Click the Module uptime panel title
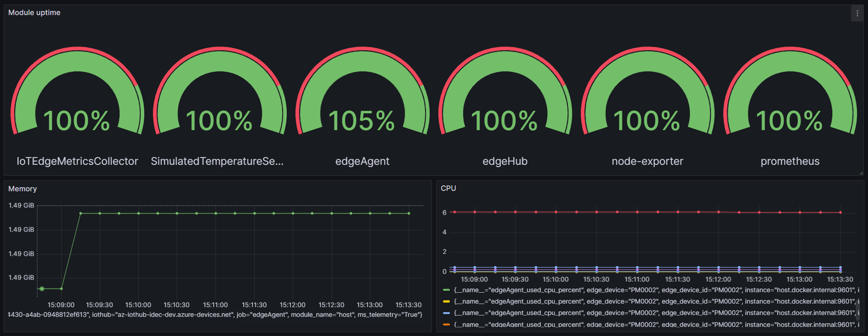 pos(34,12)
